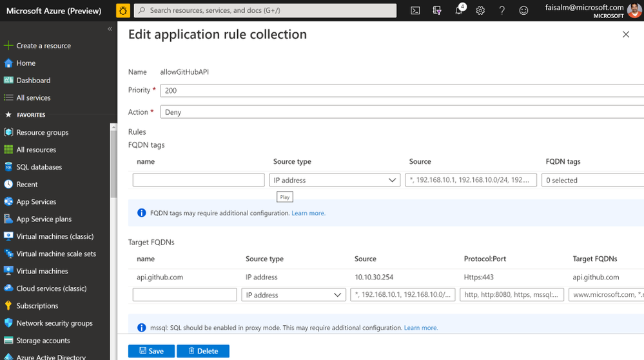Click the Protocol:Port input field
The width and height of the screenshot is (644, 360).
[512, 295]
